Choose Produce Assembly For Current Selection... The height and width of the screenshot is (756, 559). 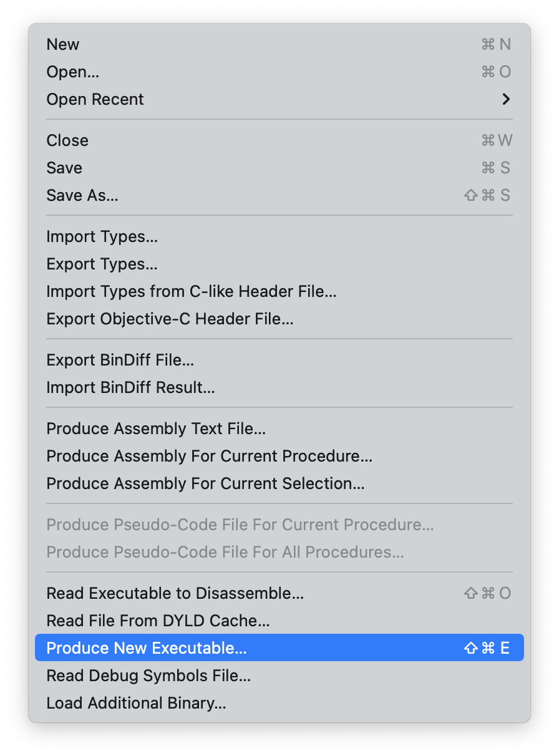click(x=205, y=483)
